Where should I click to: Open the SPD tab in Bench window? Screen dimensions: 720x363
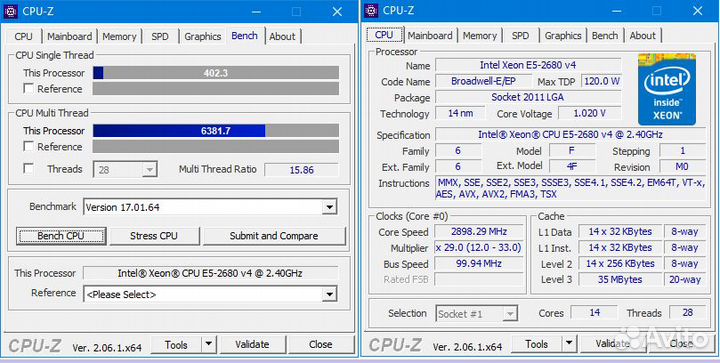point(160,36)
